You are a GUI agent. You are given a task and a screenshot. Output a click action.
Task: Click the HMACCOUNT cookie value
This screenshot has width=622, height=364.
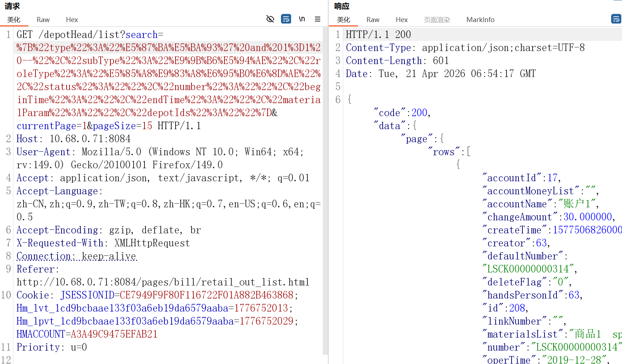[114, 334]
